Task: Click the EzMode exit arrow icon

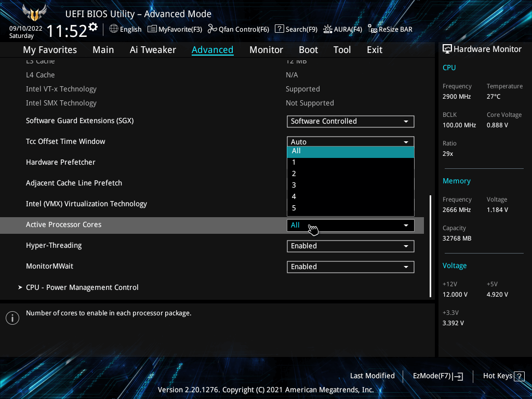Action: tap(458, 376)
